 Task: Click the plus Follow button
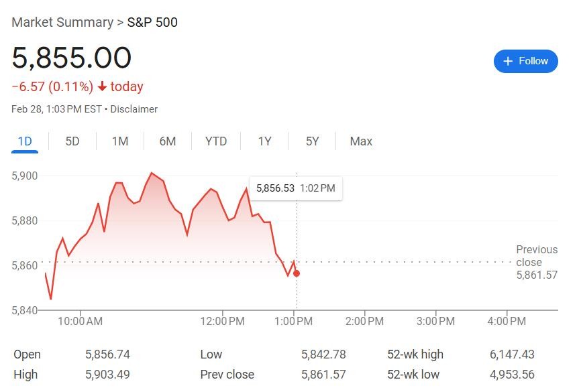525,61
